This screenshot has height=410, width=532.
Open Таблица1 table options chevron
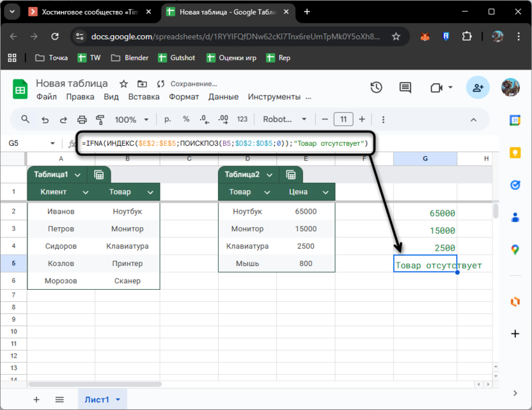tap(78, 175)
